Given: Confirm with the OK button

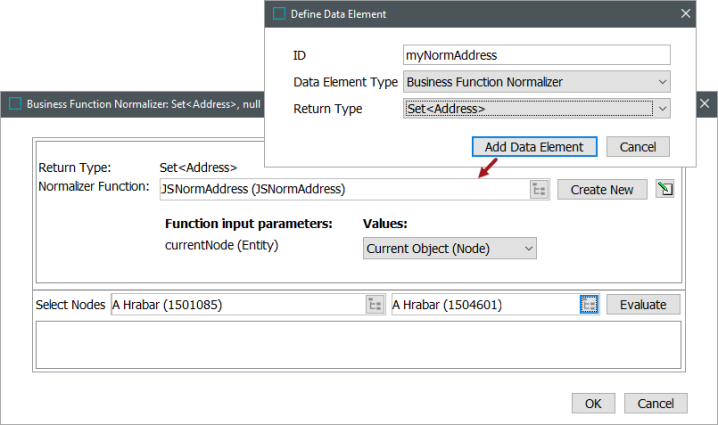Looking at the screenshot, I should point(593,403).
